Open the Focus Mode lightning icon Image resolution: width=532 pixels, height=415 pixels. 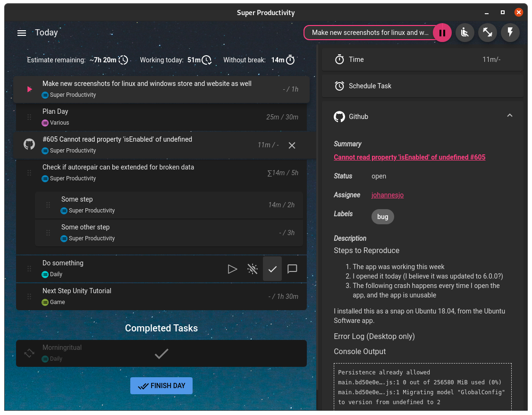510,33
